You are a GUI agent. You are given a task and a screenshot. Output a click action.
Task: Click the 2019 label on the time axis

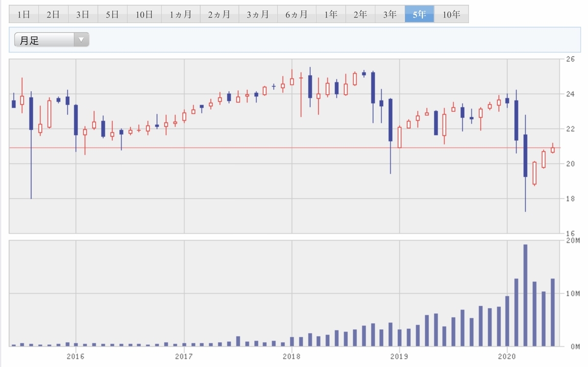[x=399, y=356]
